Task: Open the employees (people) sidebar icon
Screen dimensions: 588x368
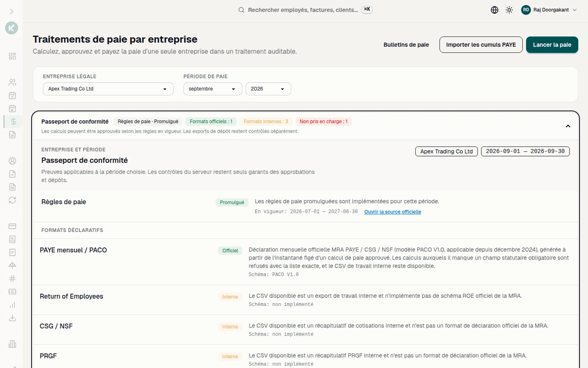Action: click(12, 82)
